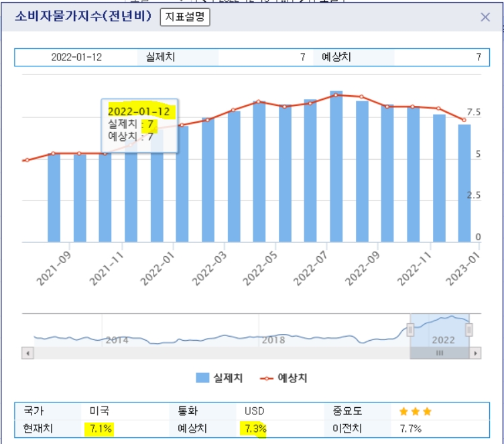Click the 예상치 value 7.3%

click(255, 429)
